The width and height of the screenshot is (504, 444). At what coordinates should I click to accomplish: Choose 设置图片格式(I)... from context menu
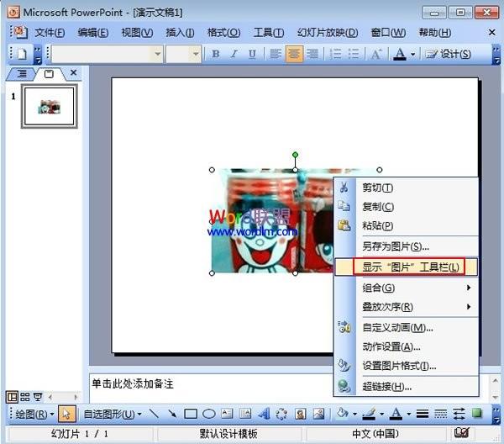point(407,366)
